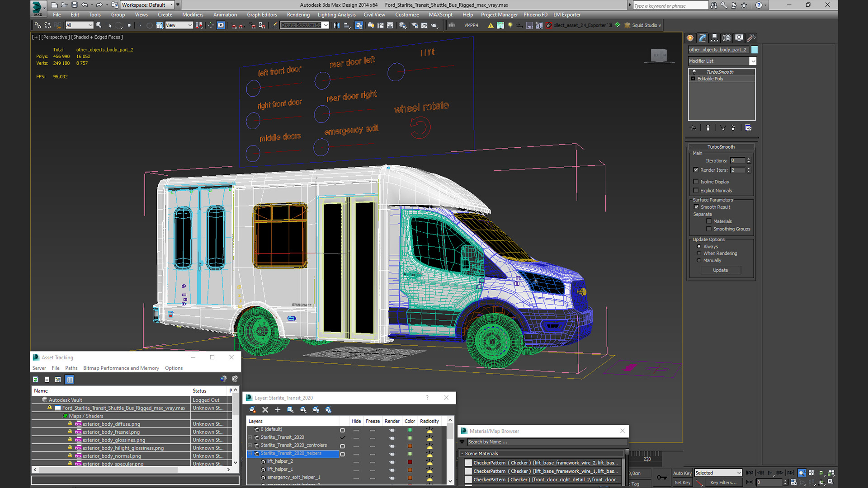Open the reference coordinate View dropdown
Image resolution: width=868 pixels, height=488 pixels.
[179, 25]
